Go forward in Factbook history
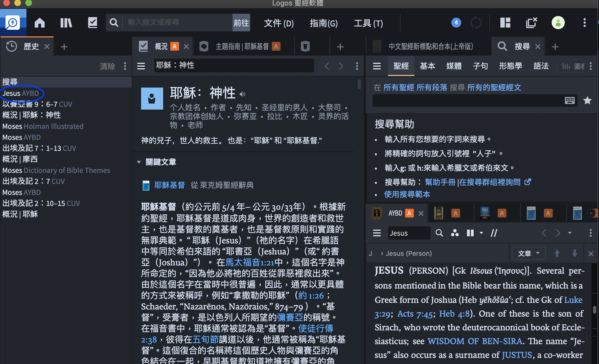 [341, 66]
